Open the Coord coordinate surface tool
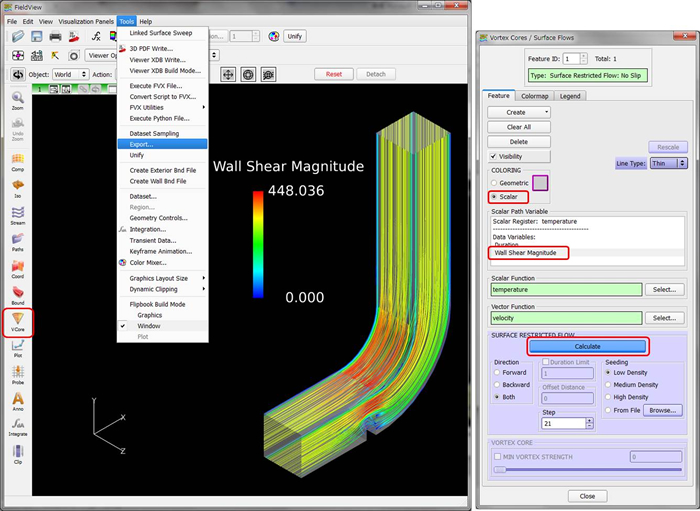Screen dimensions: 700x511 [x=18, y=268]
